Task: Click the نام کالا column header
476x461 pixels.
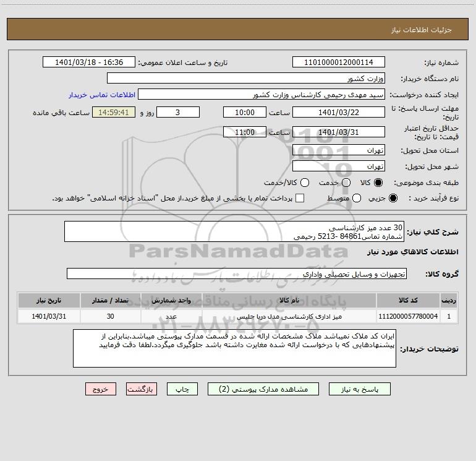Action: [289, 300]
